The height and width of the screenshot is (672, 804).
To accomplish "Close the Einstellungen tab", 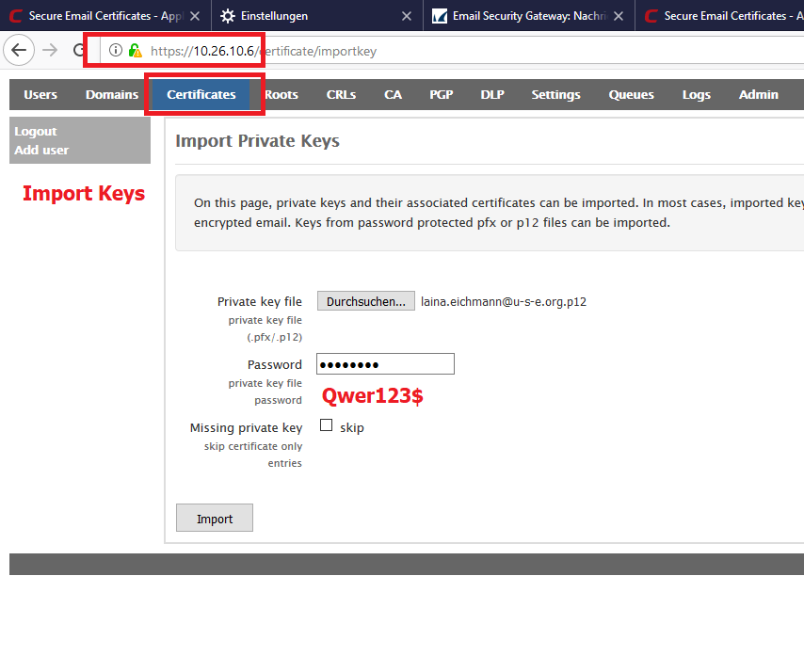I will click(x=407, y=16).
